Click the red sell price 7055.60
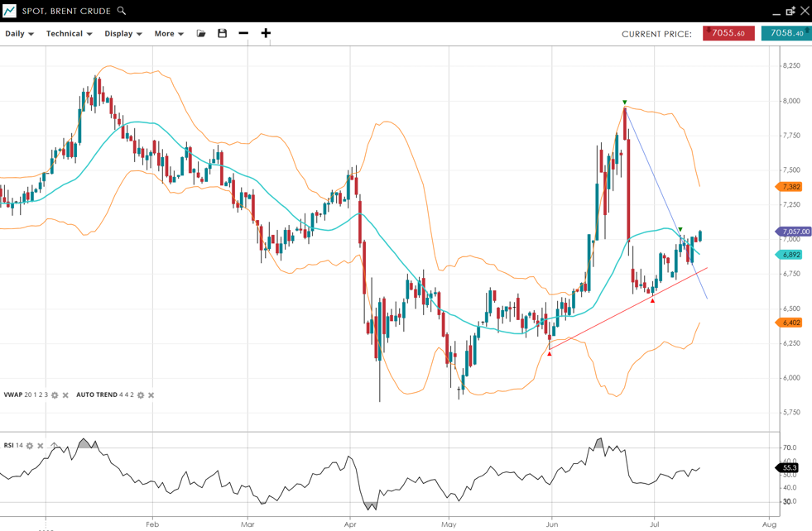 click(x=728, y=33)
